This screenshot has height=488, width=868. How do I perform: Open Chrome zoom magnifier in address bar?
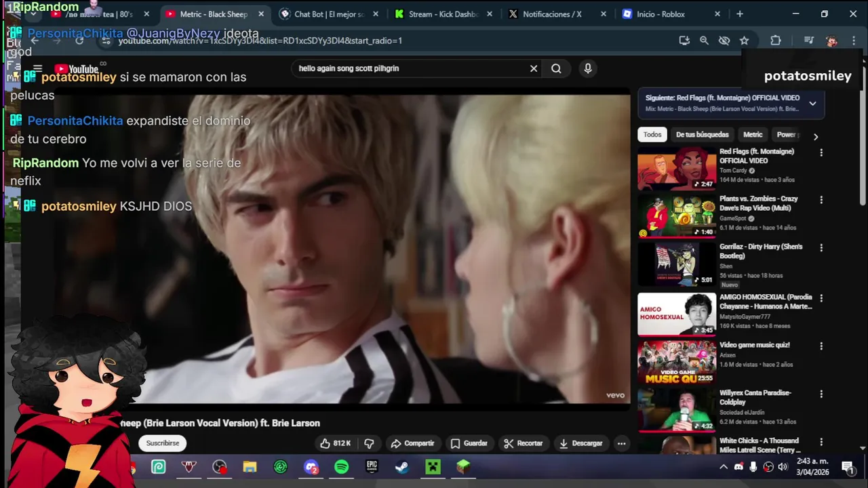704,41
